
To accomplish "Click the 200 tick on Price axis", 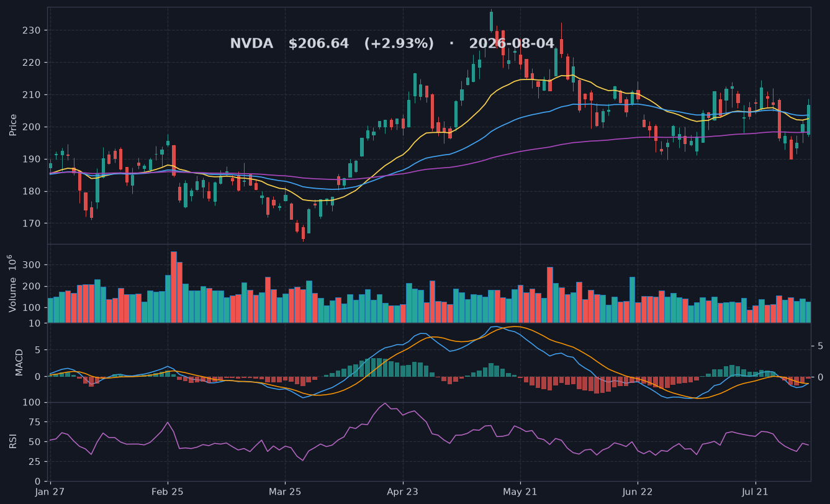I will (32, 127).
